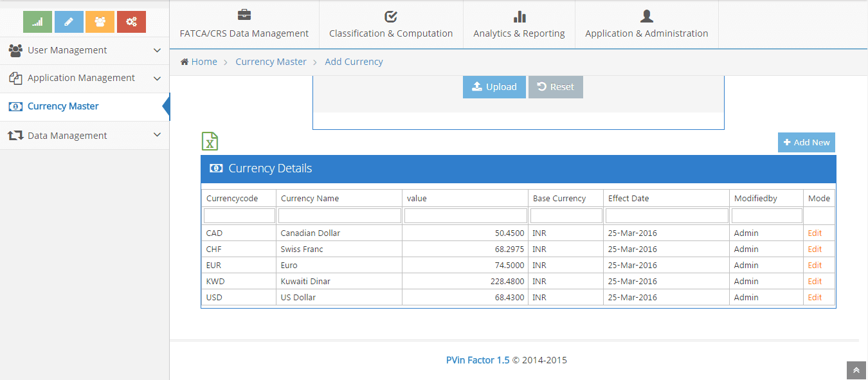The image size is (868, 380).
Task: Open Classification & Computation tab
Action: (391, 24)
